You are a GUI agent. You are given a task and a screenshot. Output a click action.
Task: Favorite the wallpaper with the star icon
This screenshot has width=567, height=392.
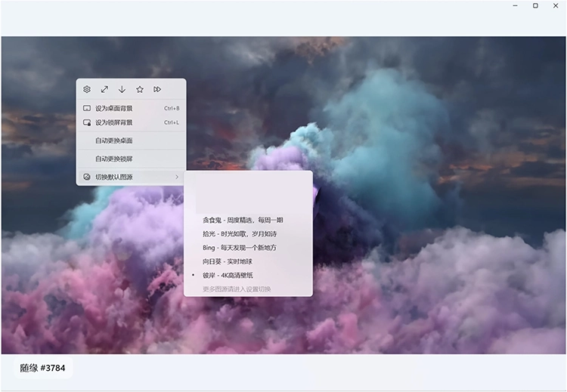click(140, 89)
